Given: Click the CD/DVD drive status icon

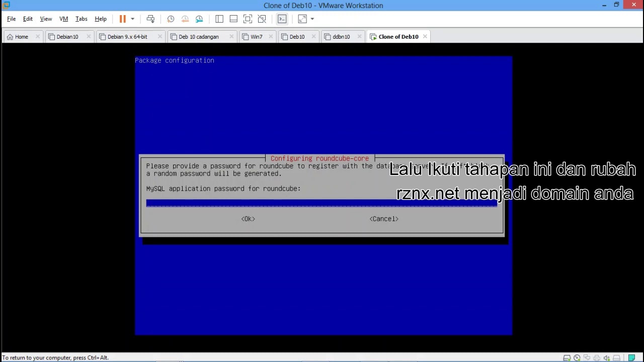Looking at the screenshot, I should point(577,358).
